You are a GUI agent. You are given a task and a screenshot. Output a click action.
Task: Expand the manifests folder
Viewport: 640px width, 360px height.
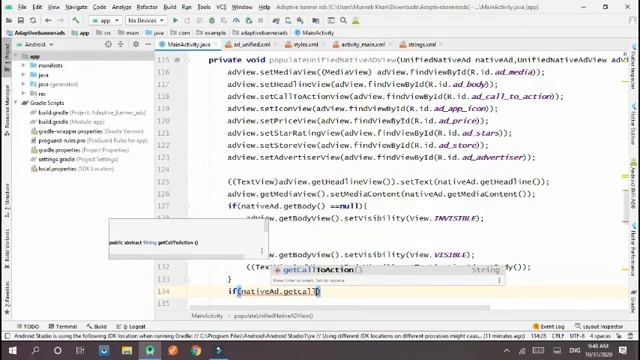tap(24, 65)
